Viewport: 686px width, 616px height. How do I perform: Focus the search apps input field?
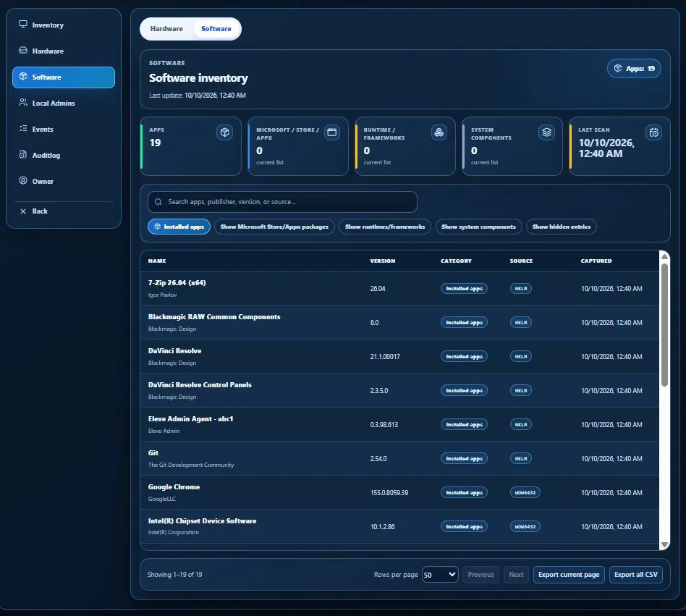point(283,202)
